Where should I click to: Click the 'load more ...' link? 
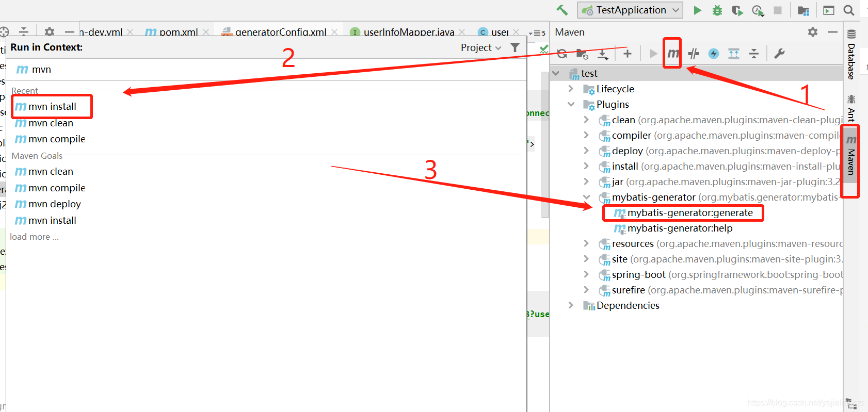(x=35, y=237)
